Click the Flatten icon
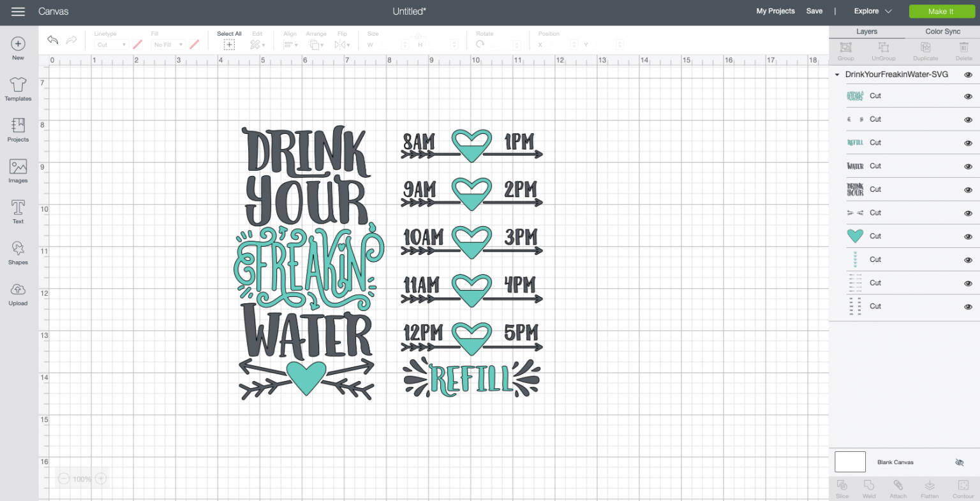The width and height of the screenshot is (980, 501). (x=930, y=488)
